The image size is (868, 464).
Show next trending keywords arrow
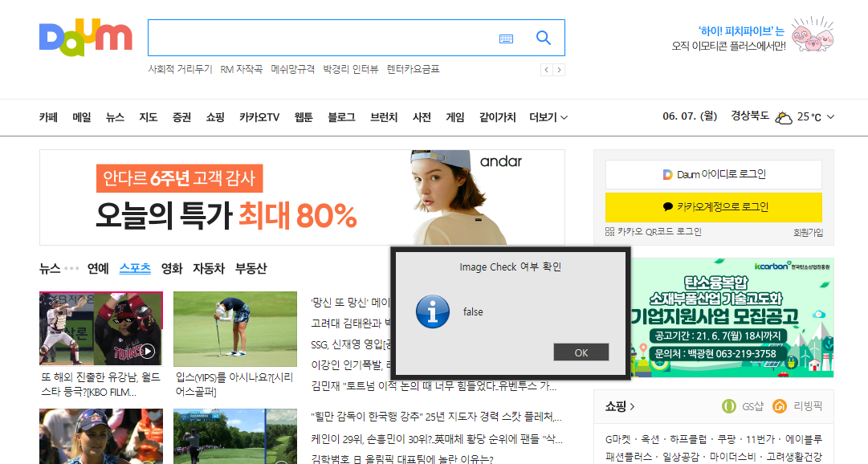(559, 70)
